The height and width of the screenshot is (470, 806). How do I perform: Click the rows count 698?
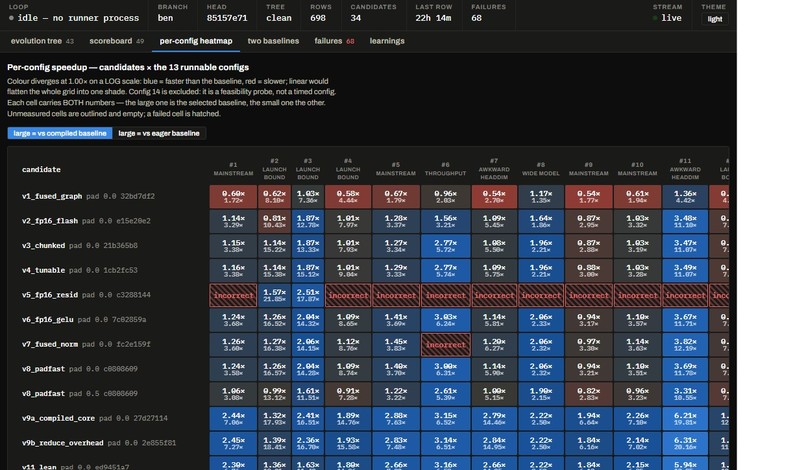[318, 18]
